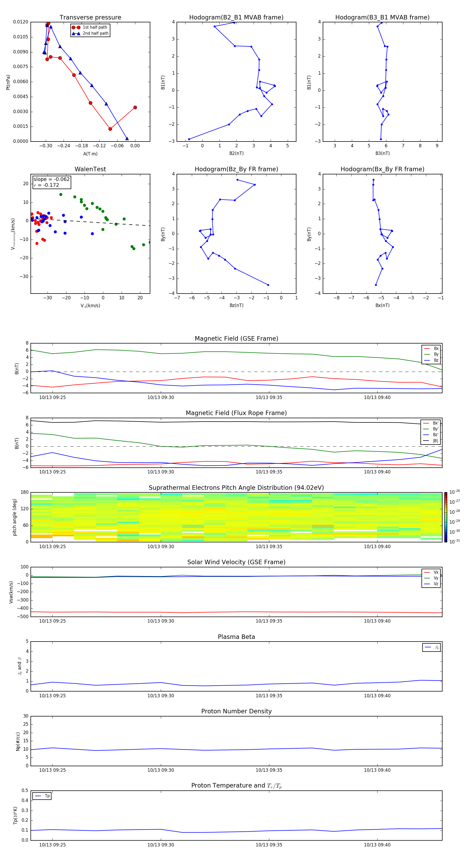
Task: Click the '1st half path' legend entry
Action: pos(90,27)
